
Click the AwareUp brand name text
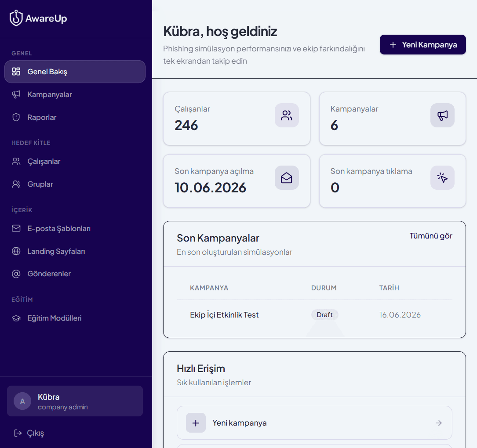click(x=46, y=18)
